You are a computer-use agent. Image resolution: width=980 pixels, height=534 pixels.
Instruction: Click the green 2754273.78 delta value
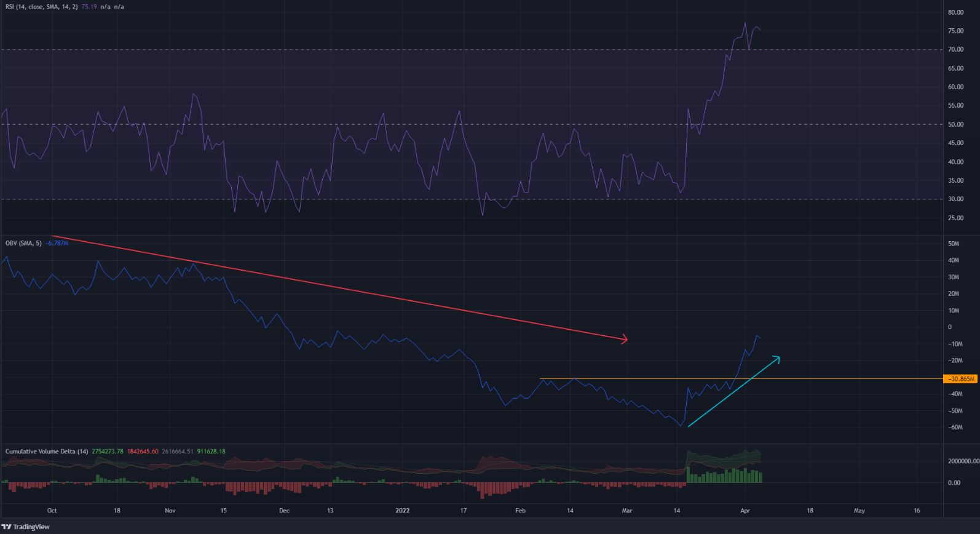(x=108, y=452)
